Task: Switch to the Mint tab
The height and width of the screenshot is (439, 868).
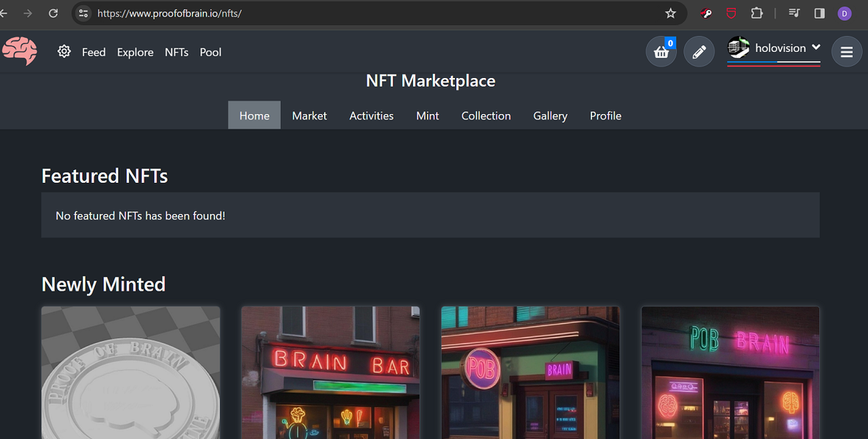Action: [x=427, y=115]
